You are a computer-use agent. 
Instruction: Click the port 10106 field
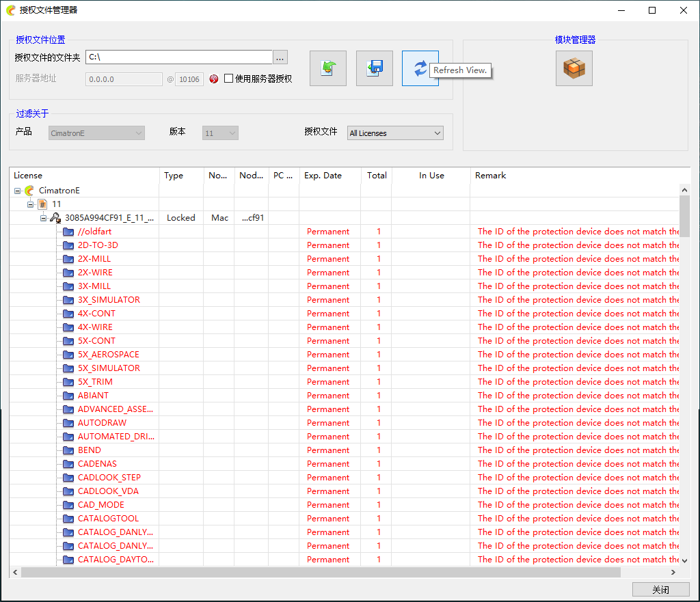189,79
